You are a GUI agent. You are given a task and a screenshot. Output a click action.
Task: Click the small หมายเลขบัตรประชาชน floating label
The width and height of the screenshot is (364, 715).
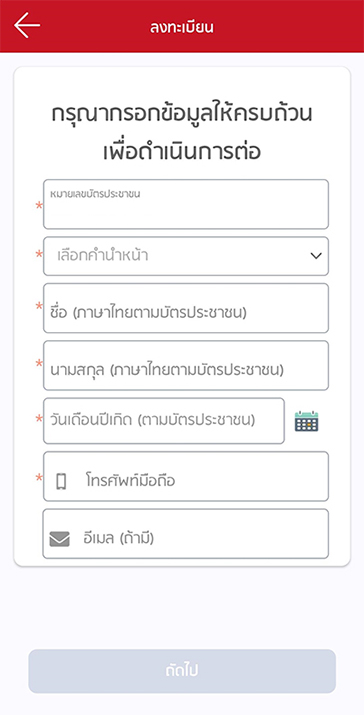pyautogui.click(x=95, y=194)
